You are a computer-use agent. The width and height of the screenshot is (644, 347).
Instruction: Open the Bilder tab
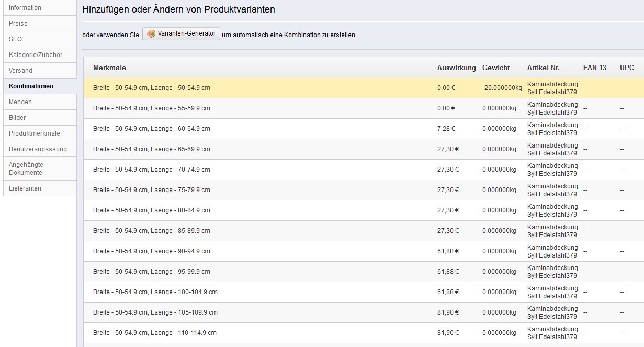[17, 118]
